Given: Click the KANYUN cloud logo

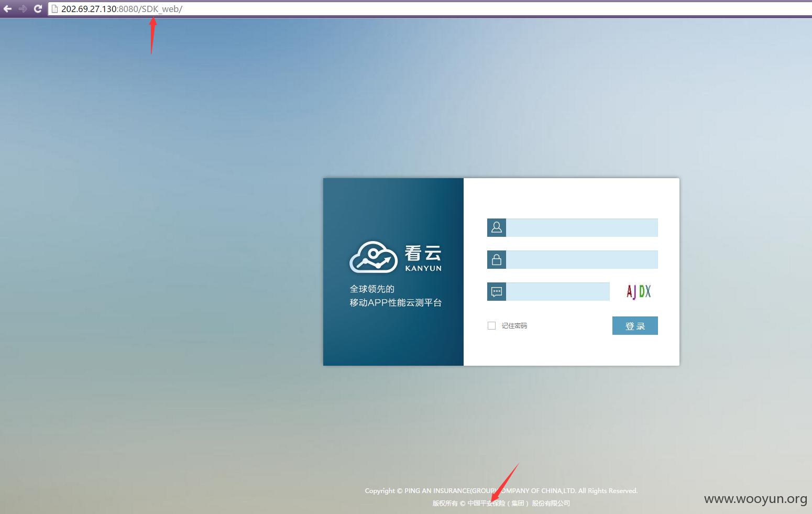Looking at the screenshot, I should [x=374, y=257].
